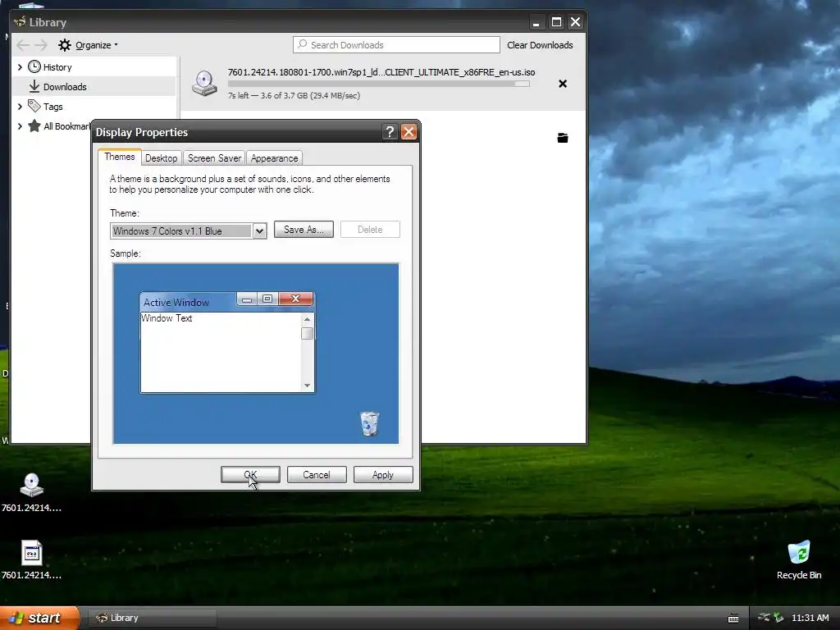Click the sample window maximize button

(x=267, y=299)
